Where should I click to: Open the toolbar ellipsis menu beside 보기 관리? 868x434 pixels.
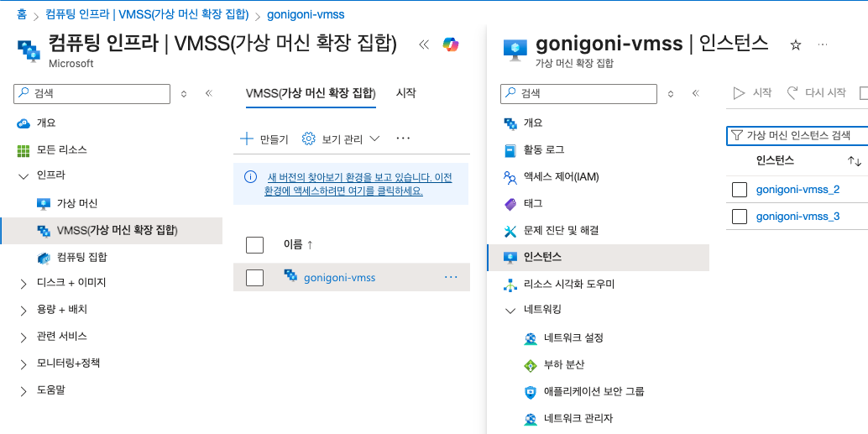pyautogui.click(x=403, y=139)
